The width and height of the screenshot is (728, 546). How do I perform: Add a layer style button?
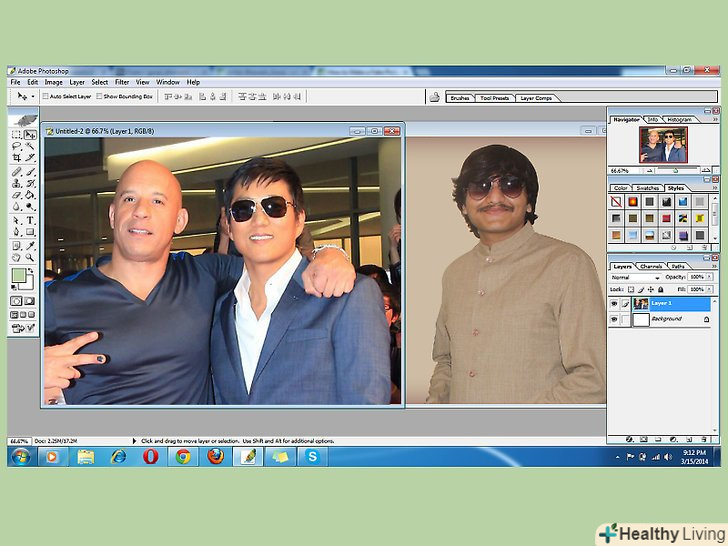tap(630, 439)
